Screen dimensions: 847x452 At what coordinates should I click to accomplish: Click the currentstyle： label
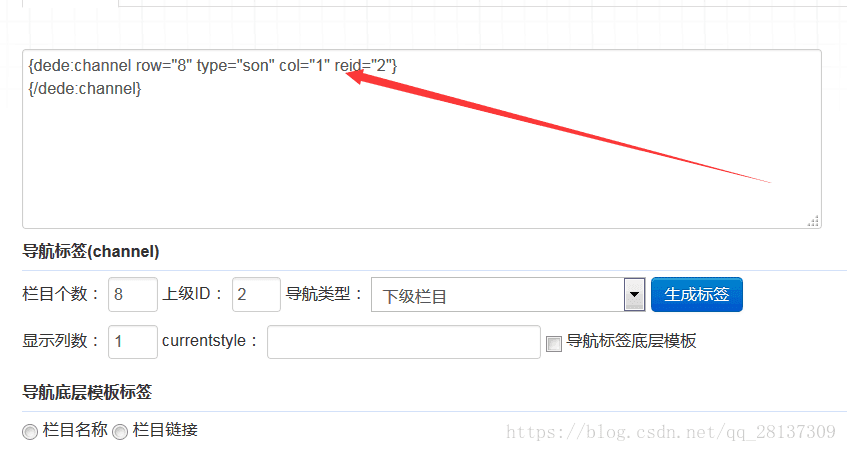(210, 341)
